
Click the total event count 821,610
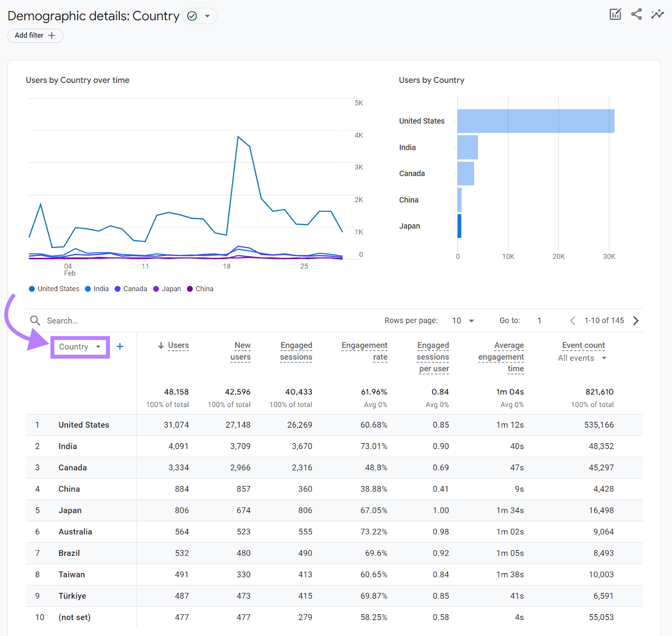click(599, 392)
